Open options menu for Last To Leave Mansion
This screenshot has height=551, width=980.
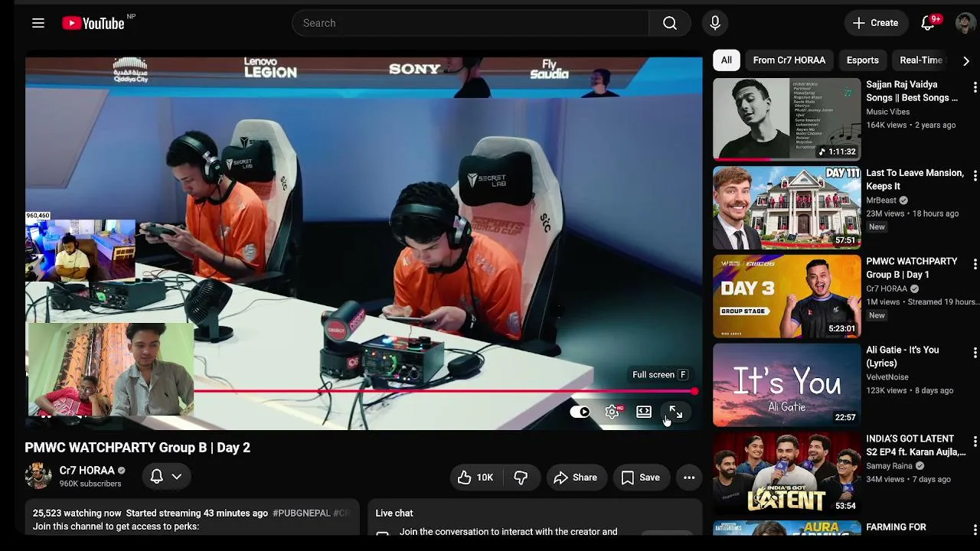[x=975, y=177]
